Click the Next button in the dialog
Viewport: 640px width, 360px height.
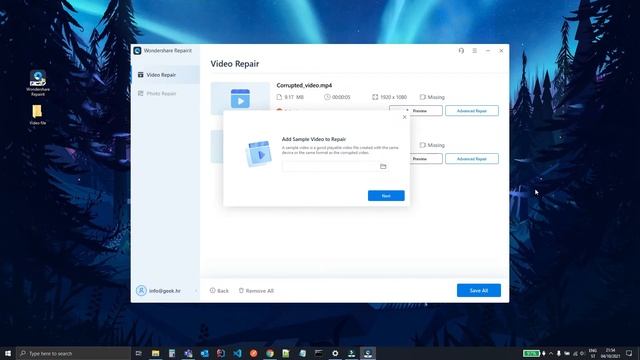386,196
